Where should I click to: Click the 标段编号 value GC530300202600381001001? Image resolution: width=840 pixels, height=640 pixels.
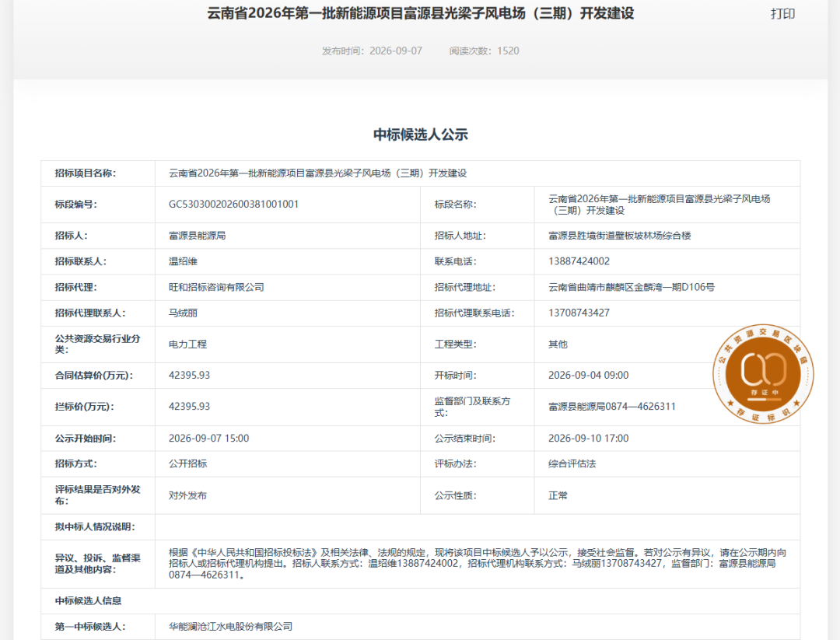(233, 204)
